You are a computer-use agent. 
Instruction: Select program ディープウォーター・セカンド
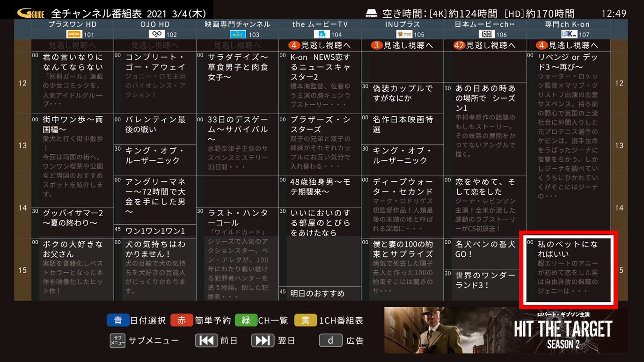coord(402,207)
